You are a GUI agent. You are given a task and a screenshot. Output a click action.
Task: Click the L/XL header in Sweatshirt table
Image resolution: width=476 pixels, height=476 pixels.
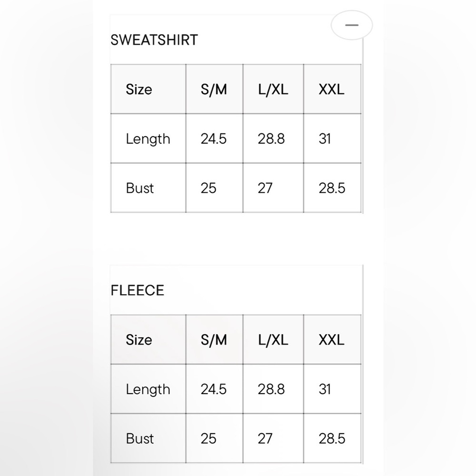(273, 89)
